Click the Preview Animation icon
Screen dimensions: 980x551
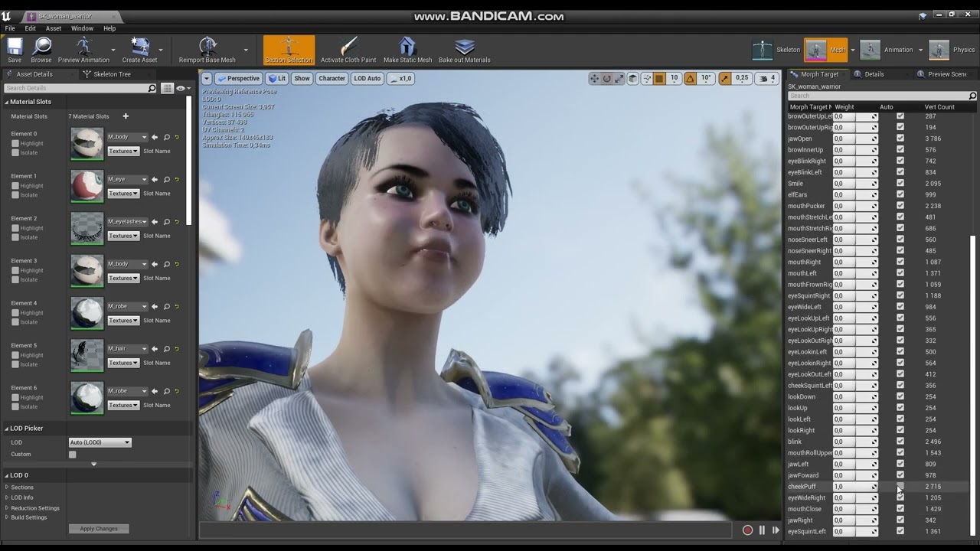click(83, 49)
